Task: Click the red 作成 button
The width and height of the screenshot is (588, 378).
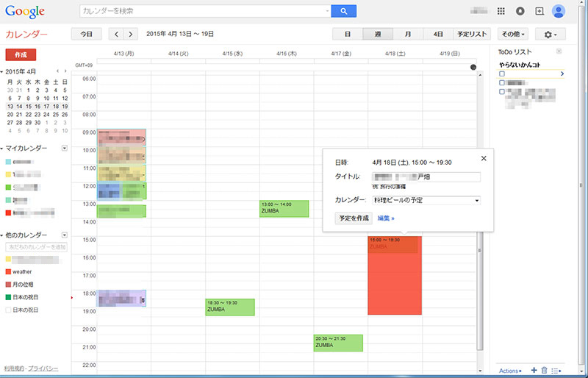Action: pyautogui.click(x=21, y=55)
